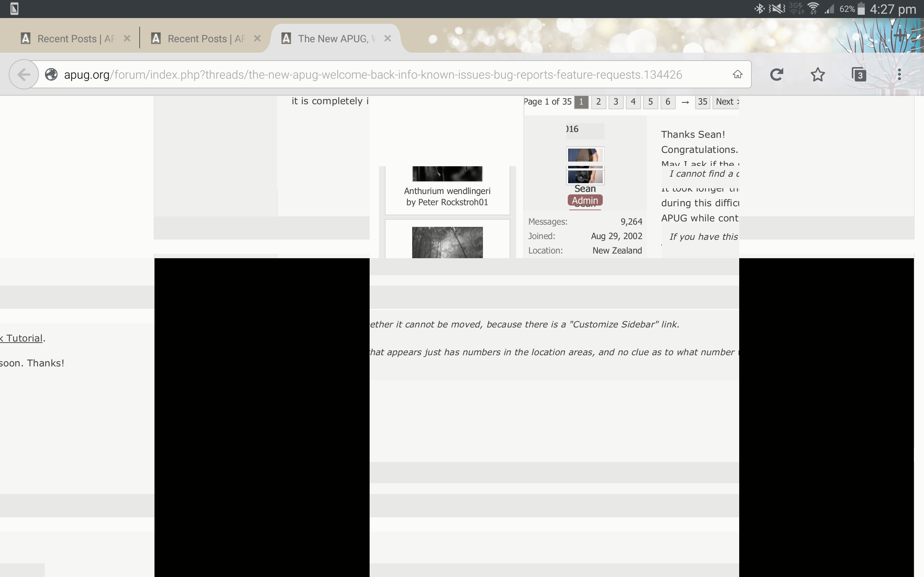Screen dimensions: 924x577
Task: Toggle the bookmark star for this page
Action: [x=818, y=74]
